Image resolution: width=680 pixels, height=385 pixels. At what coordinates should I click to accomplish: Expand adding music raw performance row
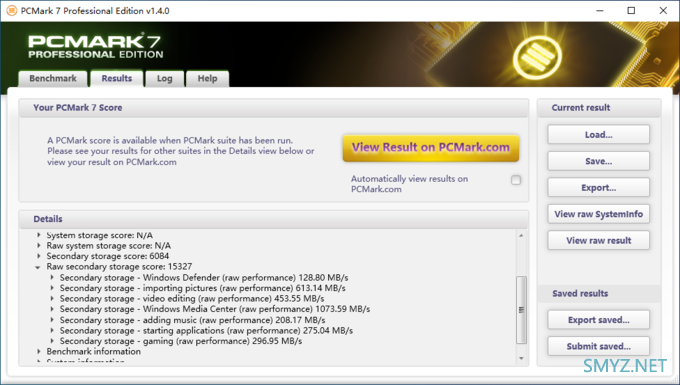click(52, 320)
